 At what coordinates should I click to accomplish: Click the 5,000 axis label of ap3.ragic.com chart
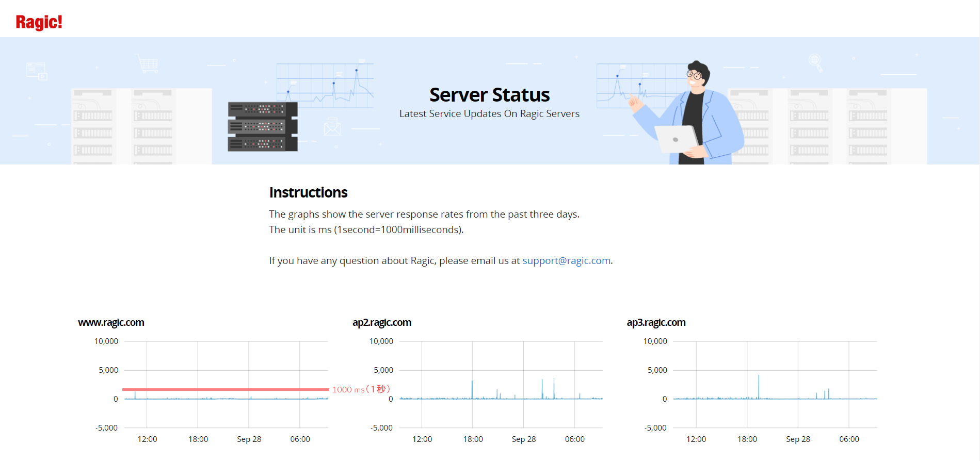(657, 370)
